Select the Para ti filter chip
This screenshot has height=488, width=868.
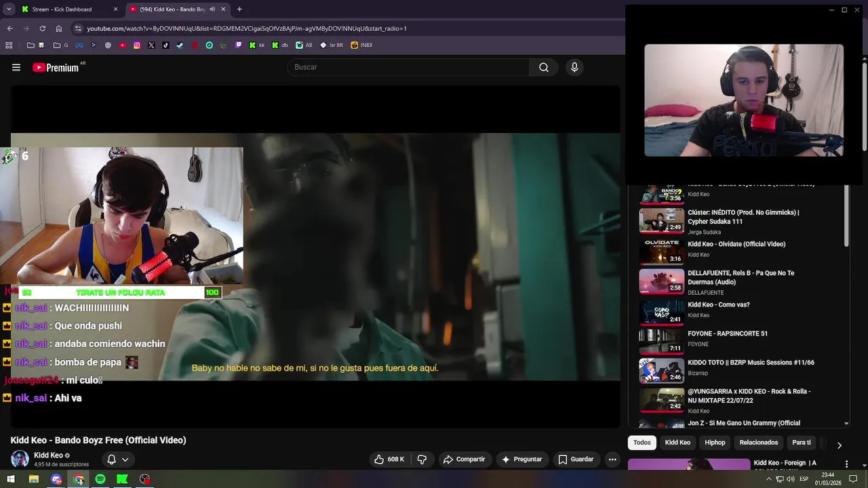click(802, 443)
